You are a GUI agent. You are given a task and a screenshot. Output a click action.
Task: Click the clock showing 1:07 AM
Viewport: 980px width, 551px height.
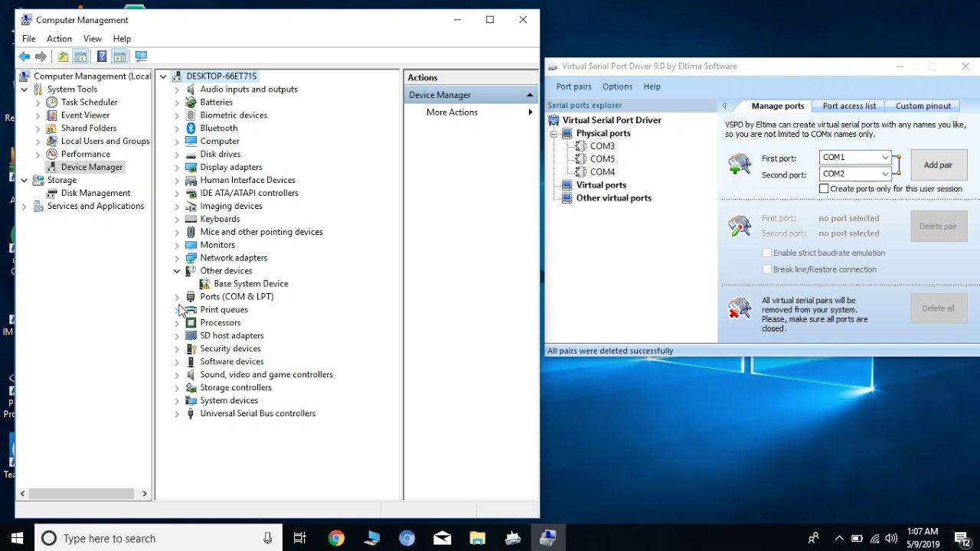click(922, 531)
